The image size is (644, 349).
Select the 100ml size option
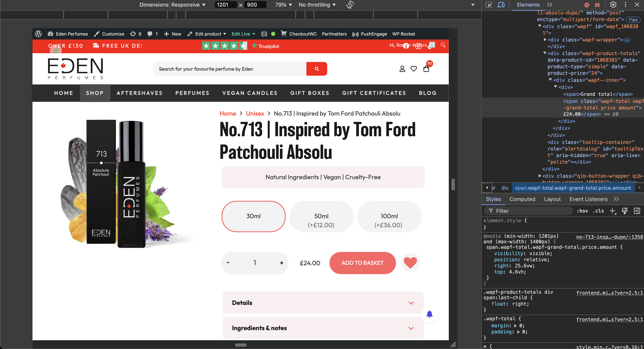(x=389, y=216)
